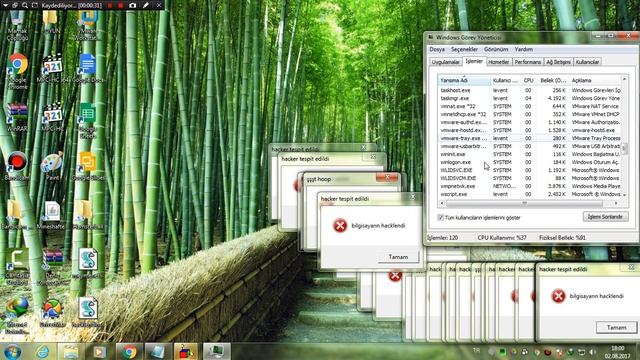Sort by the Bellek column header
640x360 pixels.
tap(553, 80)
